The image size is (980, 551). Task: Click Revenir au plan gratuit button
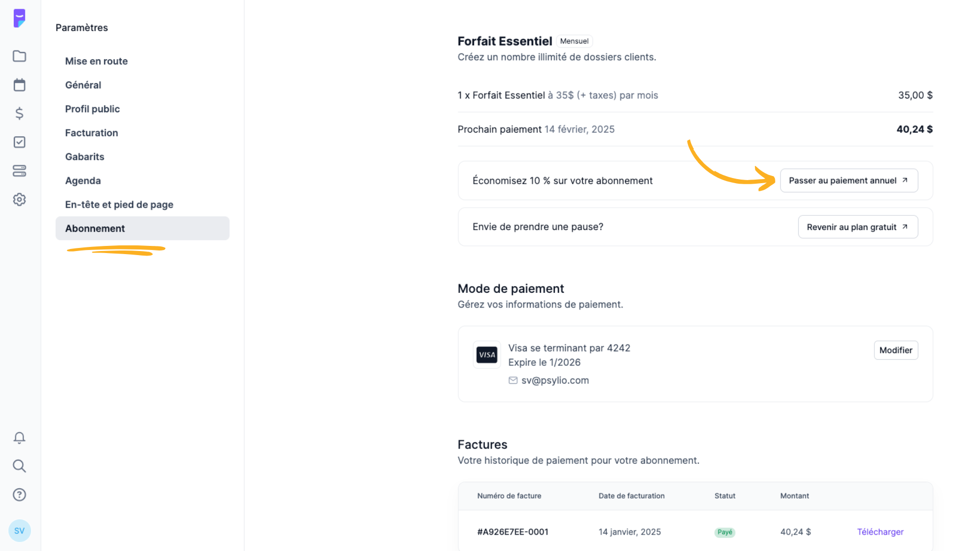coord(858,227)
